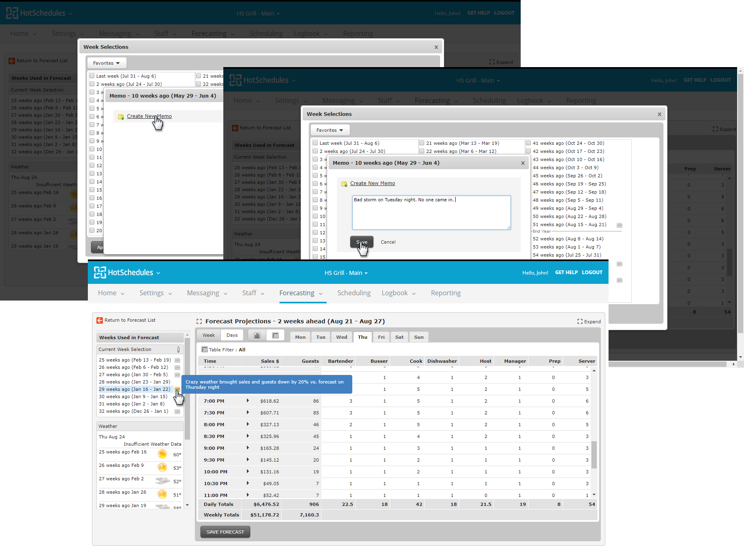Click the Weeks Used sidebar scrollbar thumb
This screenshot has height=560, width=744.
click(x=187, y=388)
